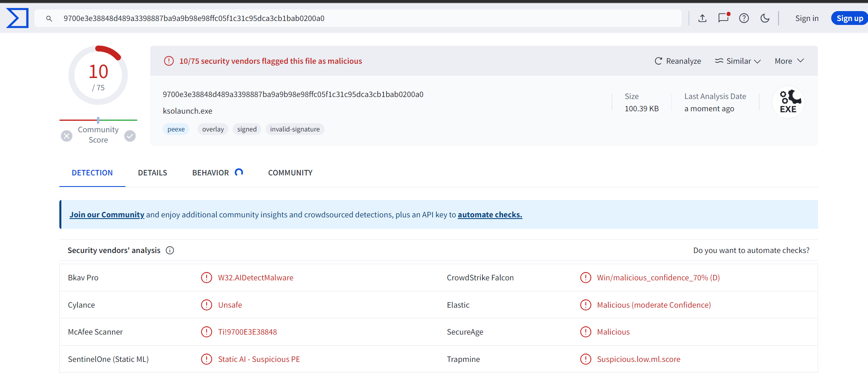Click Do you want to automate checks?
This screenshot has height=373, width=868.
751,250
